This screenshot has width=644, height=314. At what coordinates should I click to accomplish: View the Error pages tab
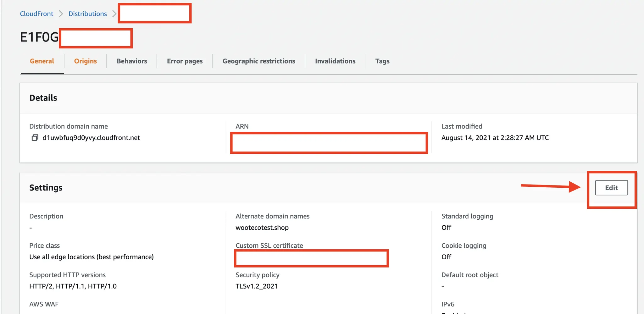(x=185, y=61)
